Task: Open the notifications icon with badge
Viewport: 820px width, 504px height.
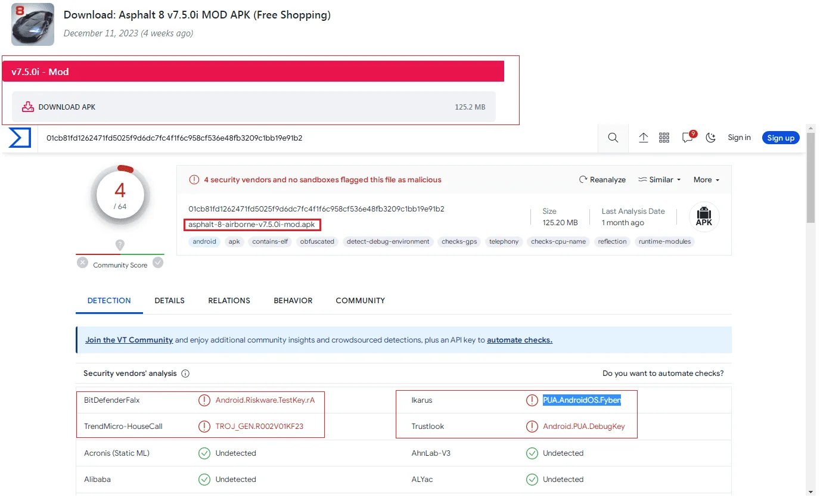Action: point(689,136)
